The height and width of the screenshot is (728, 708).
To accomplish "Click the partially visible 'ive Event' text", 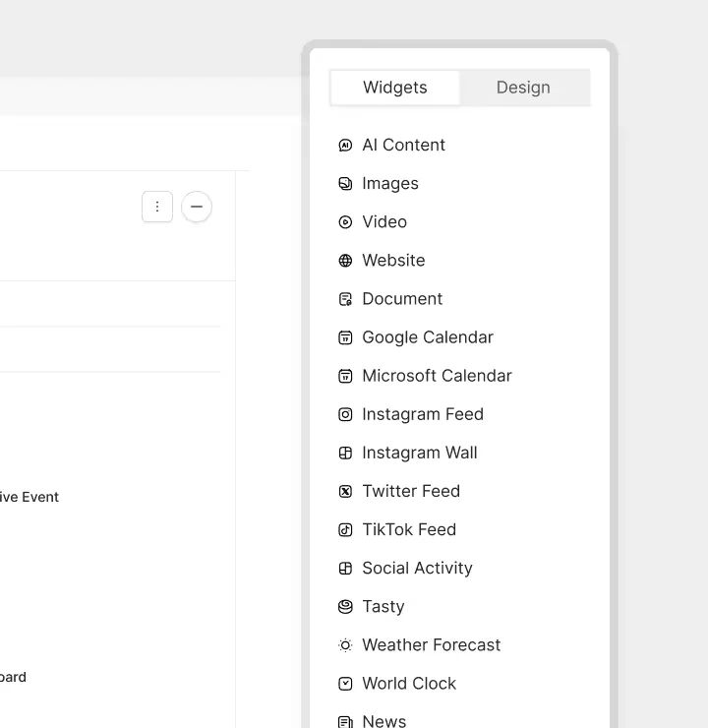I will (x=29, y=497).
